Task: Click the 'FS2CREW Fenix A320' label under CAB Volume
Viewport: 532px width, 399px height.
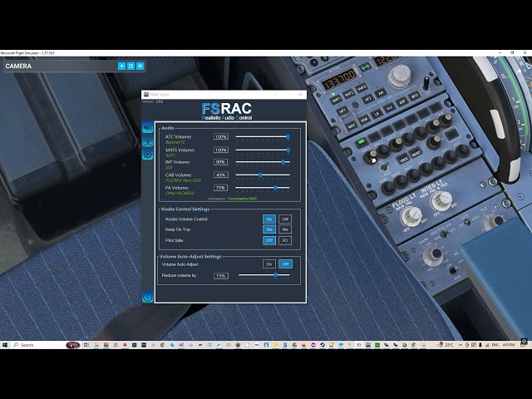Action: [x=183, y=180]
